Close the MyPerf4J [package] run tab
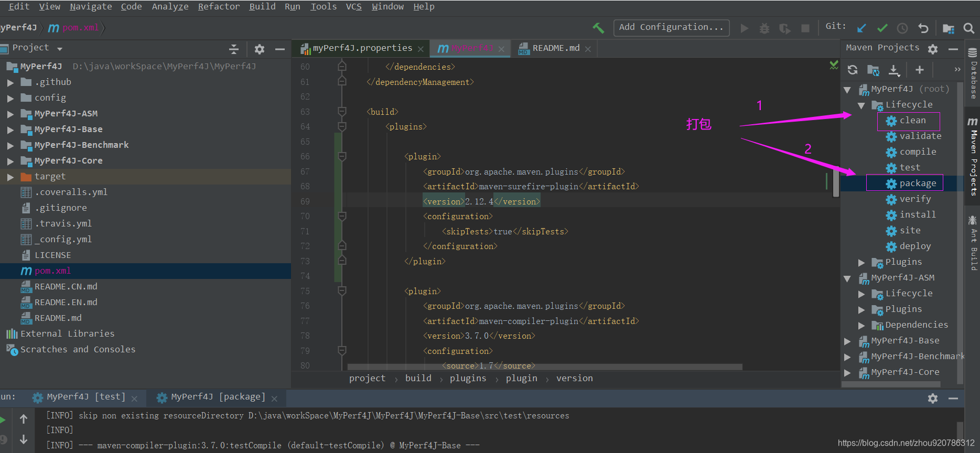Screen dimensions: 980x453 tap(274, 399)
